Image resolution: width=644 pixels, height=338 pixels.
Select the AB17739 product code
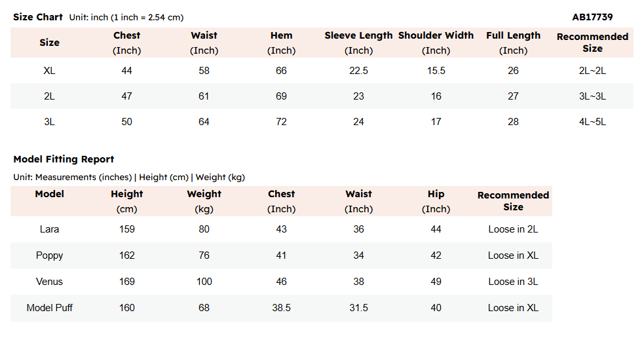click(592, 17)
